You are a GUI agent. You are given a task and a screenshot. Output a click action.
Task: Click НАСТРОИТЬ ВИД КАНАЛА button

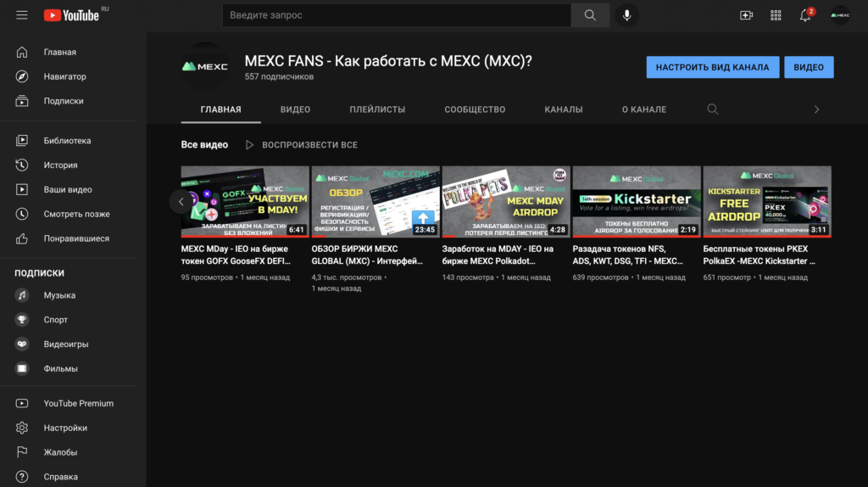pos(712,67)
